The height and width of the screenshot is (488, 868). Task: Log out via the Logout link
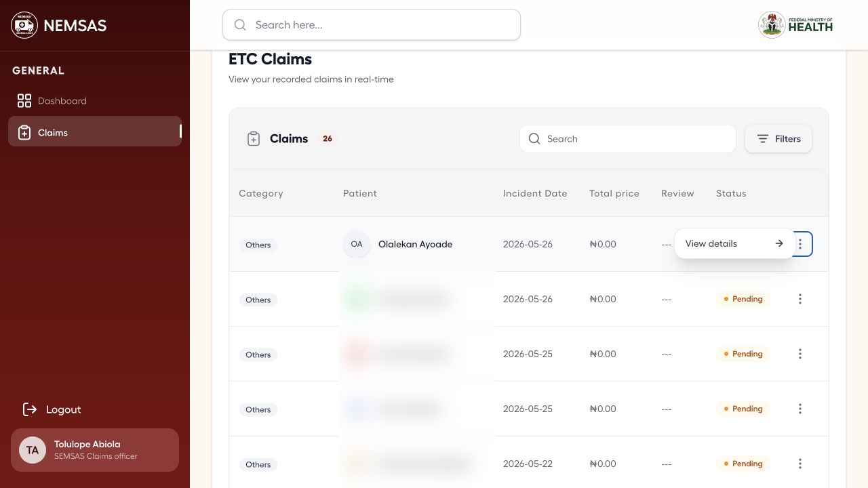click(x=52, y=409)
